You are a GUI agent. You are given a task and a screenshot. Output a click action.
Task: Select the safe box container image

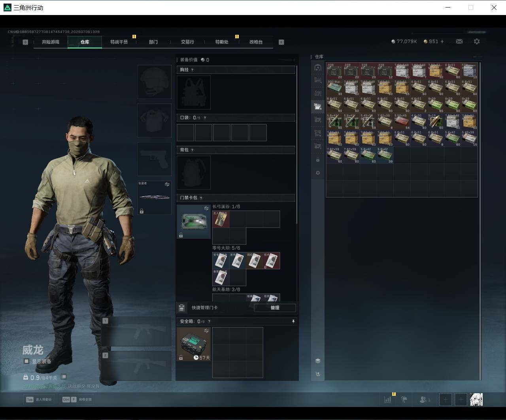(193, 344)
